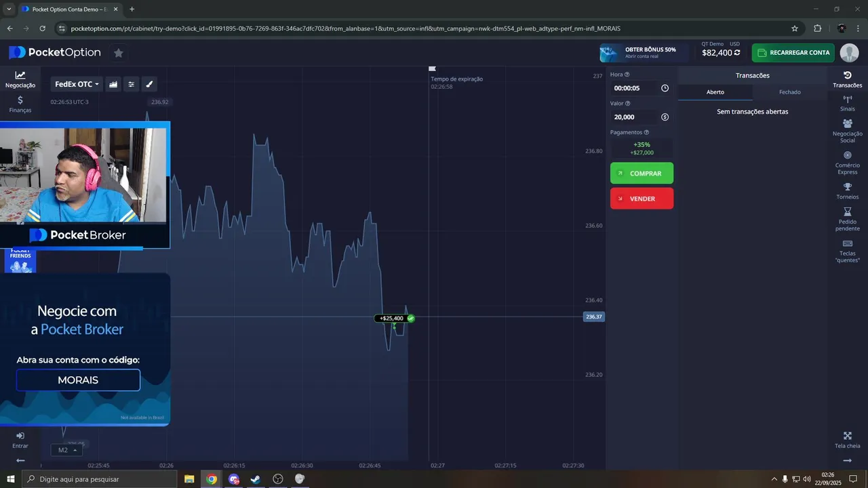Open Chrome from the taskbar
This screenshot has width=868, height=488.
click(x=212, y=479)
